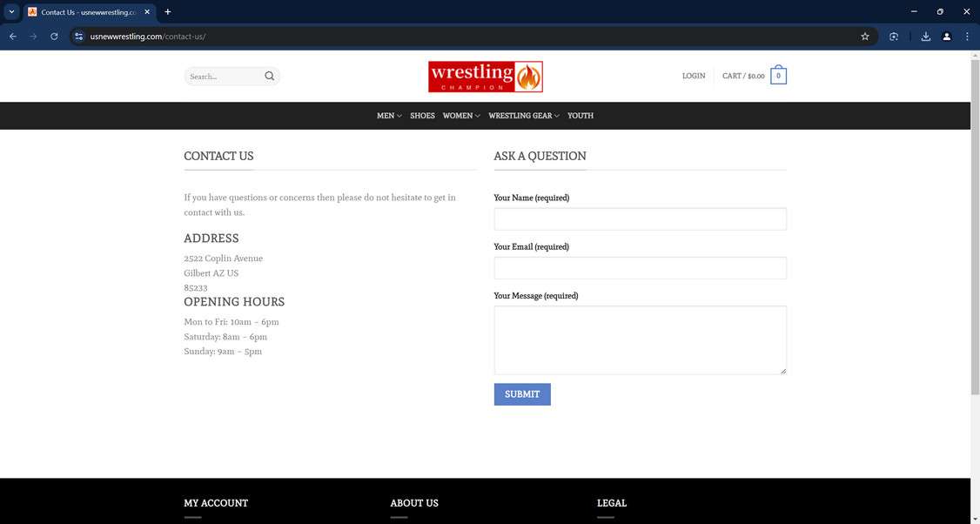This screenshot has width=980, height=524.
Task: Open the tab search dropdown arrow
Action: pyautogui.click(x=11, y=12)
